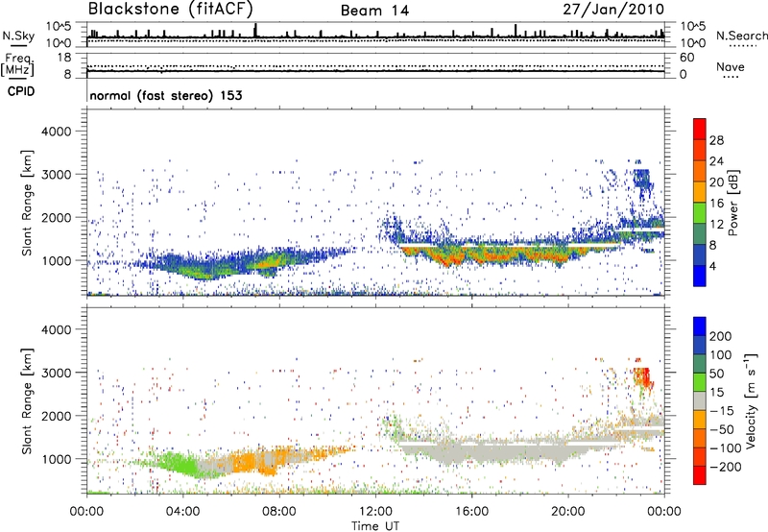768x532 pixels.
Task: Click 'Slant Range [km]' label of velocity panel
Action: (x=27, y=400)
